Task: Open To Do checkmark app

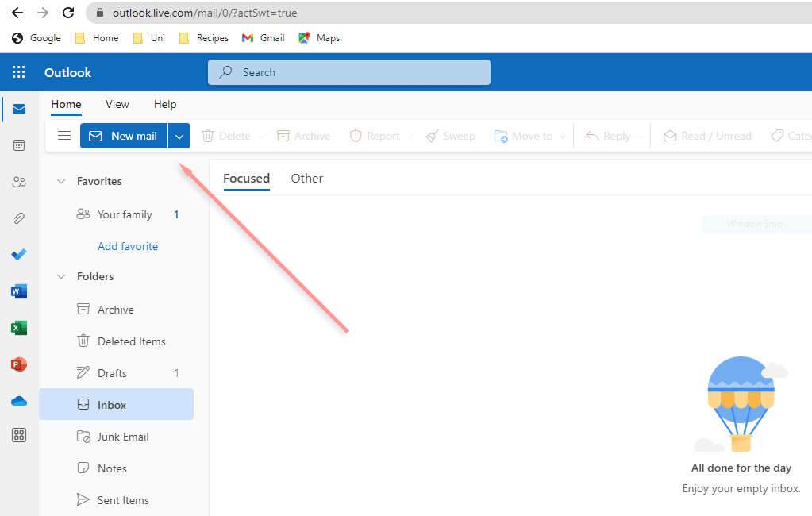Action: click(19, 254)
